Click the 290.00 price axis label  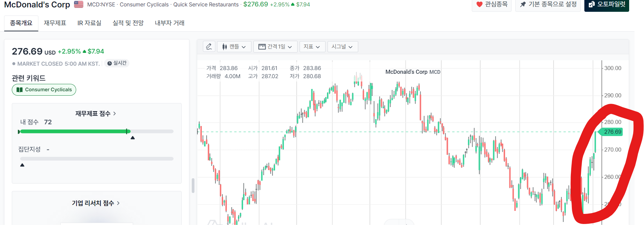(x=613, y=95)
